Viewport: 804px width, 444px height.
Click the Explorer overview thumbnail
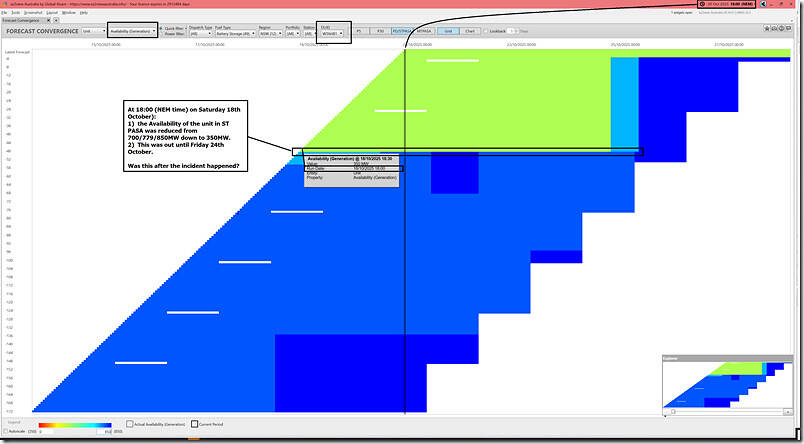(729, 387)
